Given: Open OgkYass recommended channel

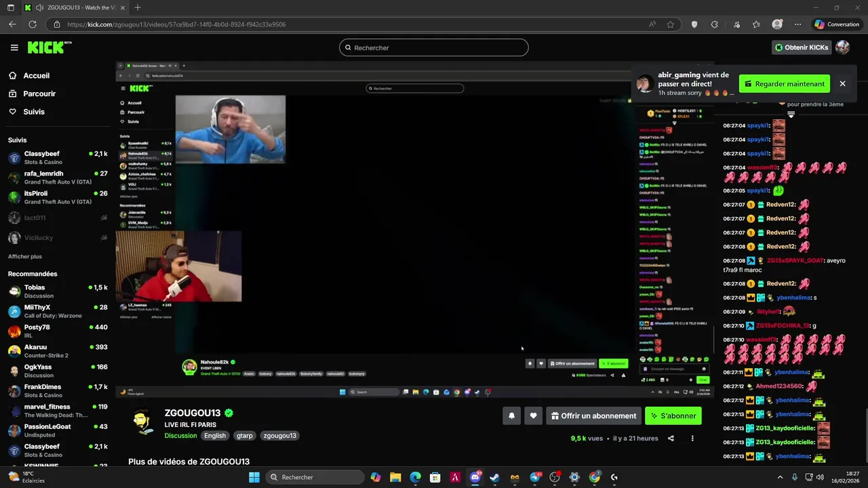Looking at the screenshot, I should (x=57, y=371).
